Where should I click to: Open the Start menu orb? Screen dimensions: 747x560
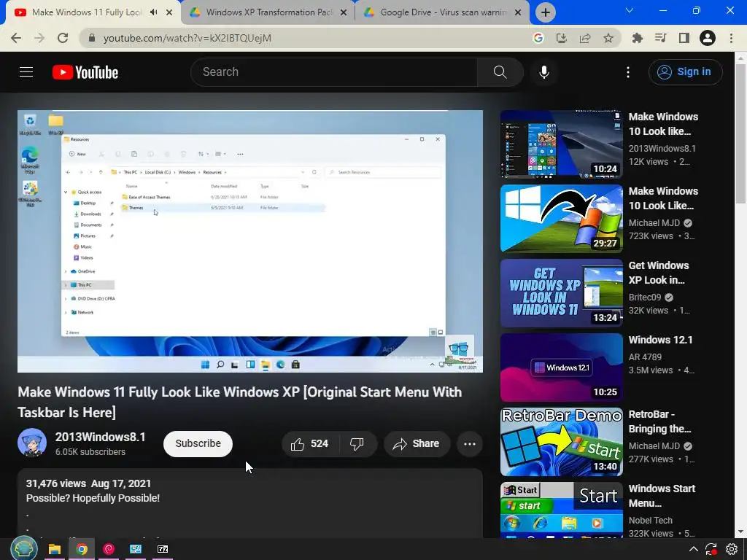click(x=24, y=548)
